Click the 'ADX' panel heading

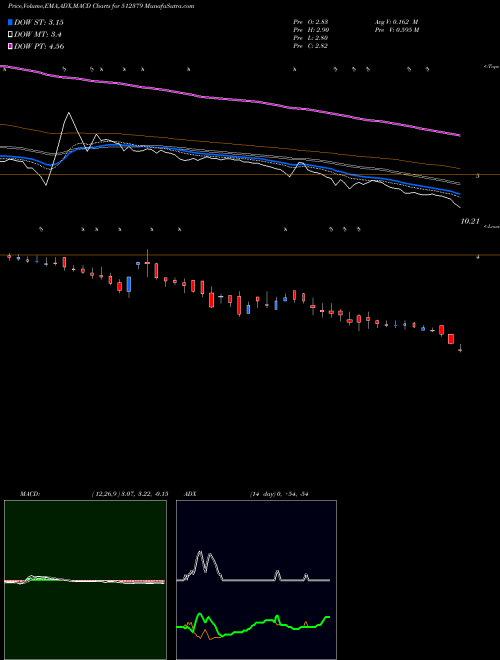coord(190,494)
